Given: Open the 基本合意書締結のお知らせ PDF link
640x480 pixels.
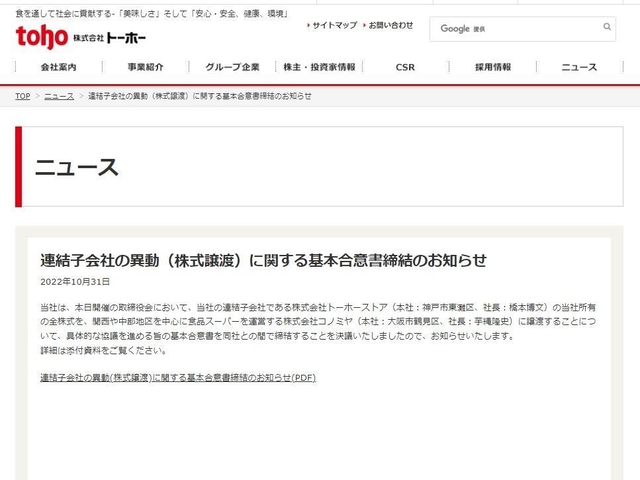Looking at the screenshot, I should (x=178, y=377).
